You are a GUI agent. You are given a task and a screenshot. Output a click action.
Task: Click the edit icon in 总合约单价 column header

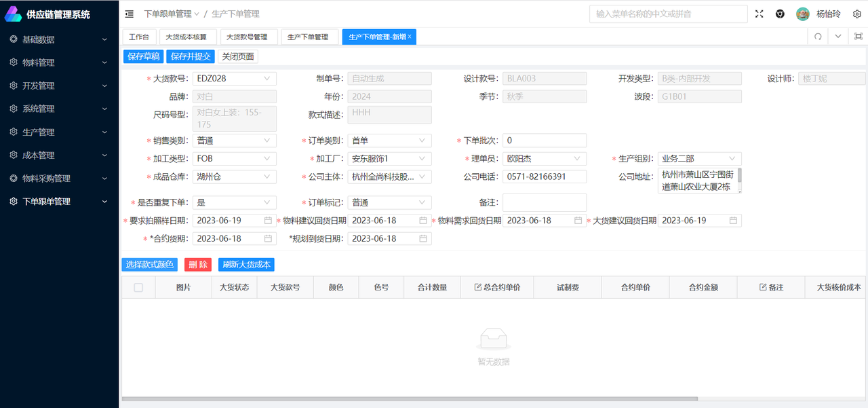tap(478, 288)
